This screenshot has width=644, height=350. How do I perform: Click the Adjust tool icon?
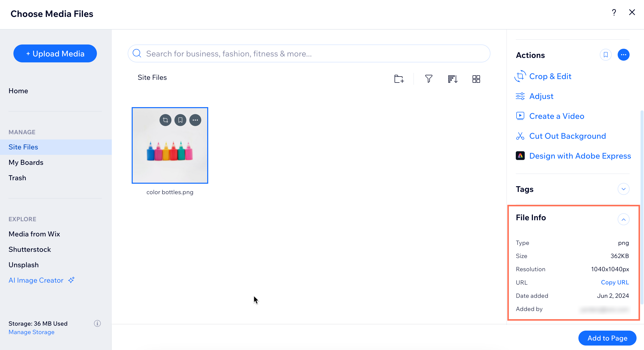coord(520,96)
